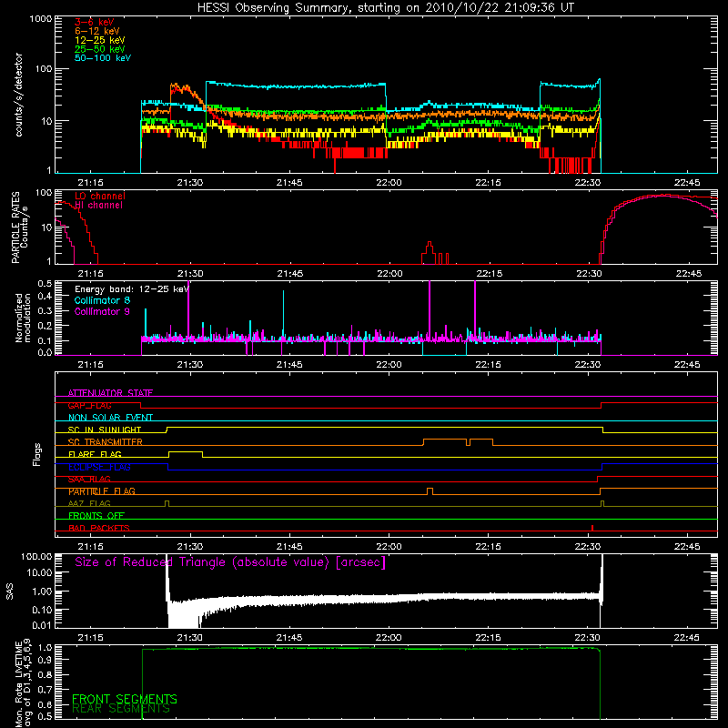Image resolution: width=728 pixels, height=728 pixels.
Task: Select the '3-6 keV' legend label
Action: coord(95,22)
